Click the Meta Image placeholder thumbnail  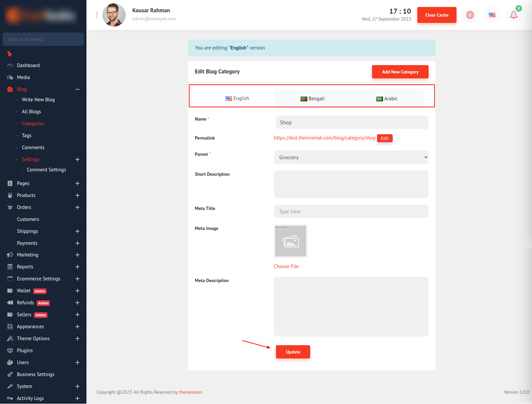coord(291,241)
